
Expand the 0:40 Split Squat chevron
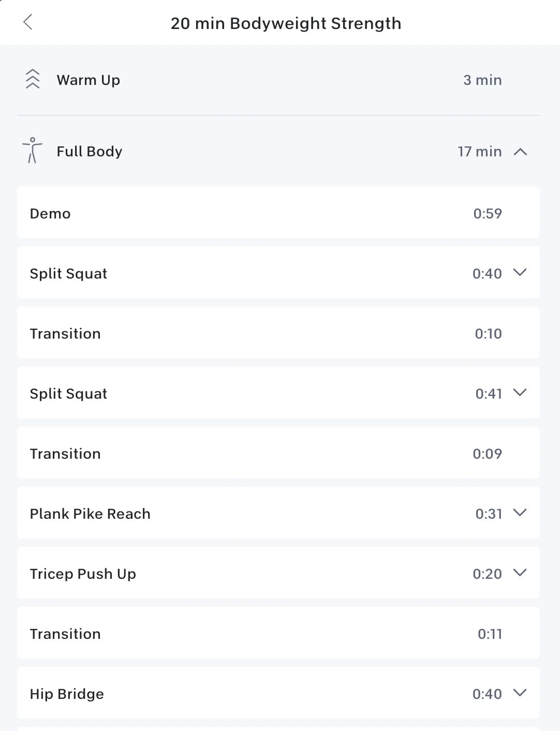tap(520, 272)
